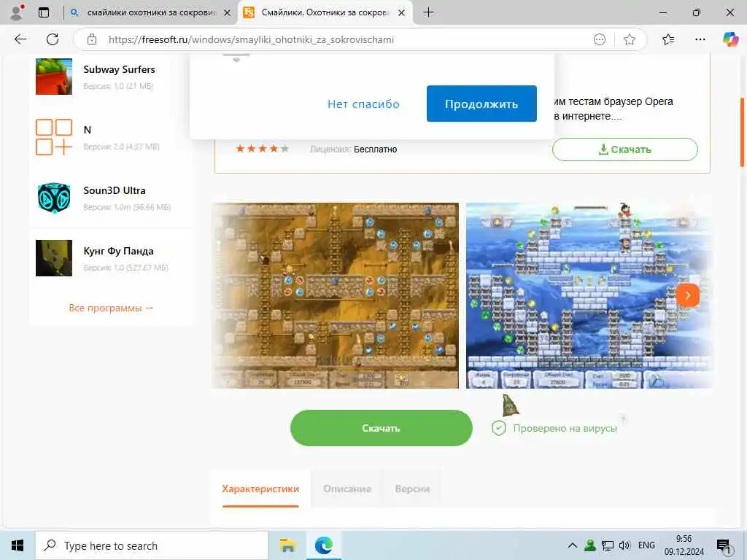
Task: Open the Soun3D Ultra title link
Action: [x=115, y=190]
